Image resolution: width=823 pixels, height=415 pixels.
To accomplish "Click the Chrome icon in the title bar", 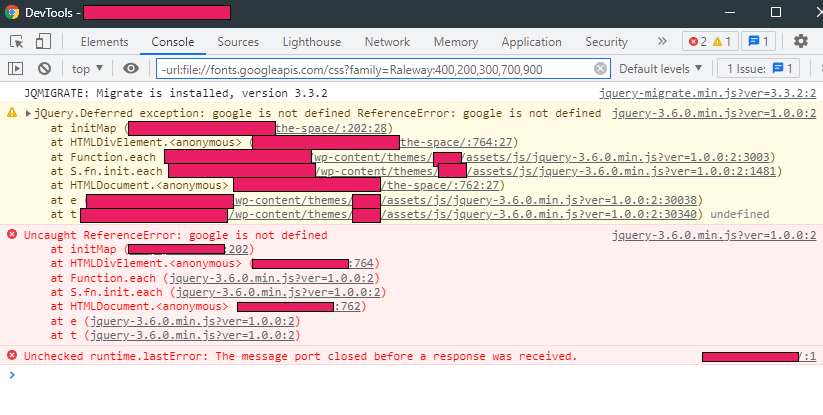I will coord(12,13).
